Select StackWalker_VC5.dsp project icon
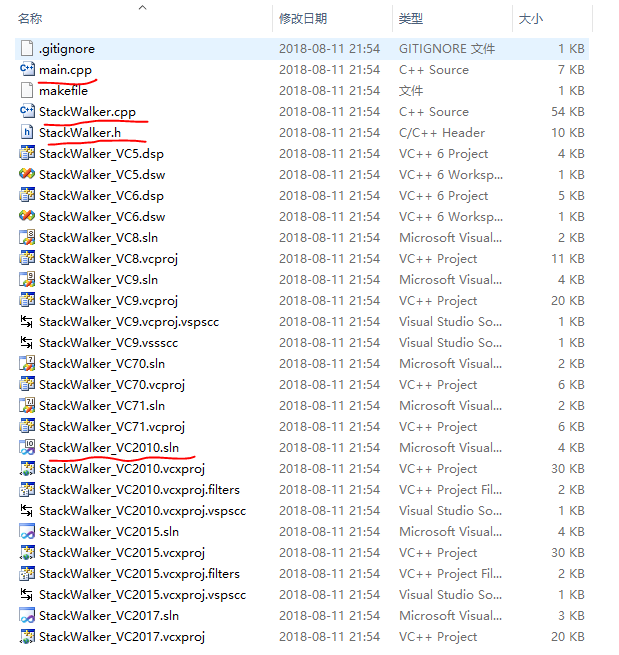Screen dimensions: 619x655 (27, 153)
